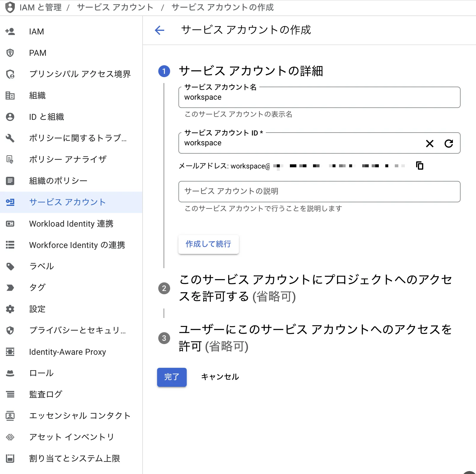This screenshot has height=474, width=476.
Task: Click the settings gear icon in sidebar
Action: [10, 309]
